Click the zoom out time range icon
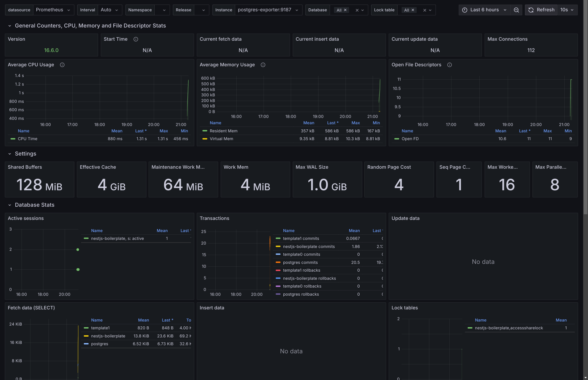The width and height of the screenshot is (588, 380). [x=516, y=10]
